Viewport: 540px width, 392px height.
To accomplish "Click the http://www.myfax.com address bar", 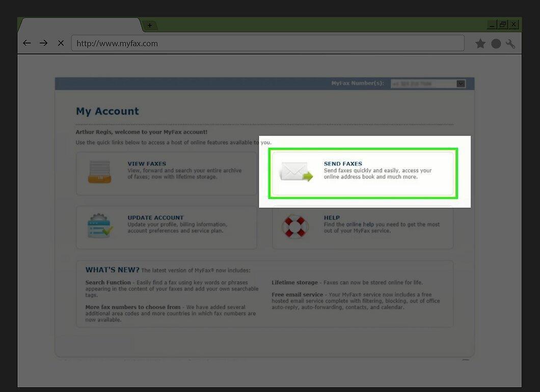I will click(x=267, y=43).
